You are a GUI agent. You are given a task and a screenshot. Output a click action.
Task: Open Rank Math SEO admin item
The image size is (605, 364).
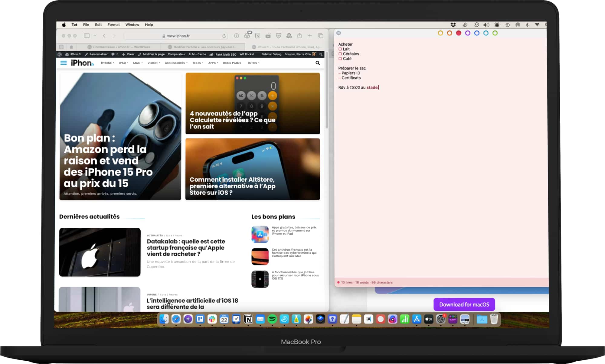pyautogui.click(x=223, y=54)
